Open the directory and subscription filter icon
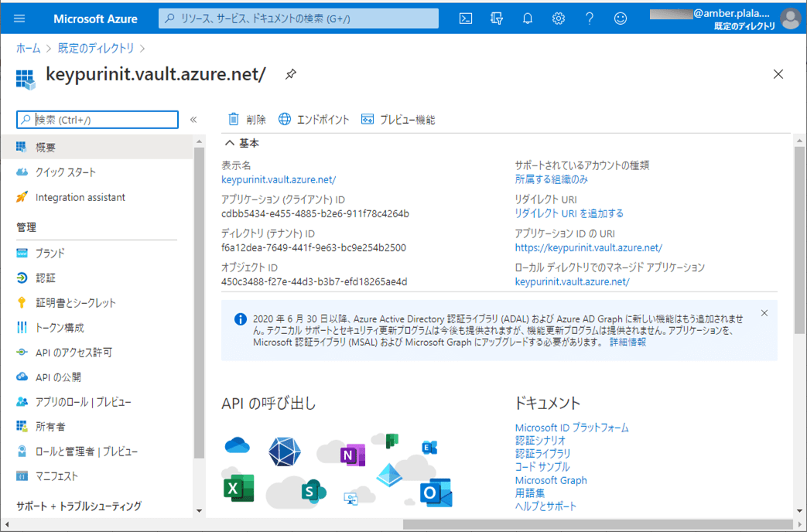 click(497, 19)
